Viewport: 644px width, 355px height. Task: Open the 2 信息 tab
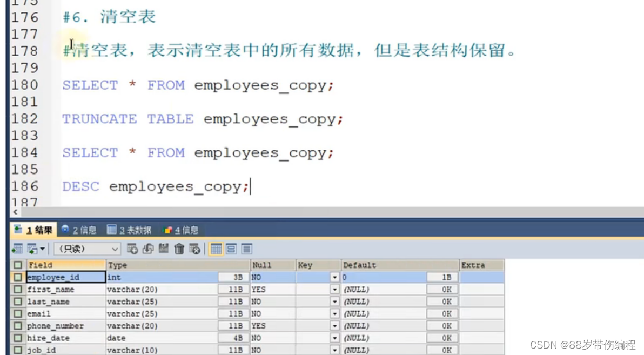click(79, 229)
